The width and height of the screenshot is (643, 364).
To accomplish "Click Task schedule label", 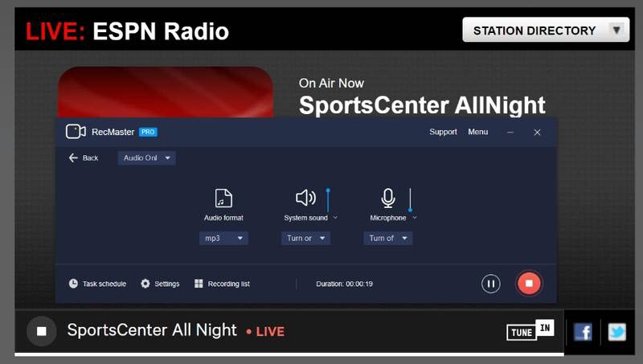I will pos(104,284).
